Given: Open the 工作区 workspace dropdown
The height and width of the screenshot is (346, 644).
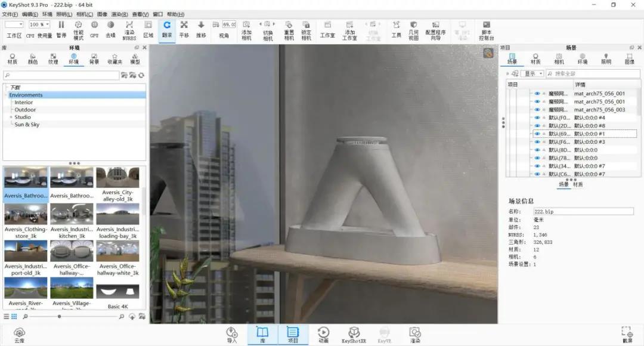Looking at the screenshot, I should tap(14, 24).
